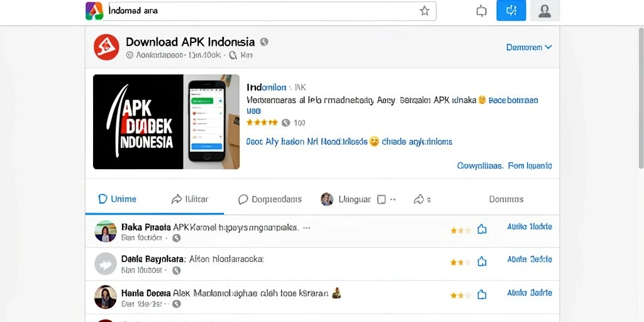
Task: Select the 'Unime' tab
Action: pos(118,199)
